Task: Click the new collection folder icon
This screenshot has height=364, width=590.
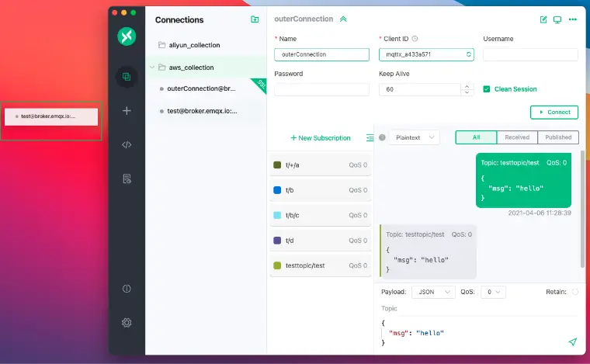Action: click(x=255, y=19)
